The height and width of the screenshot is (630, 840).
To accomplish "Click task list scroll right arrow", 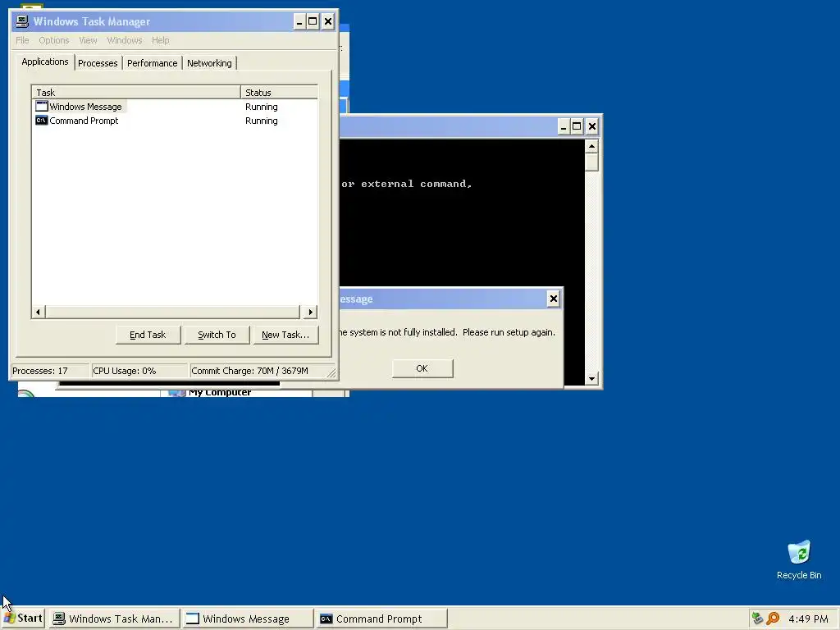I will tap(311, 312).
